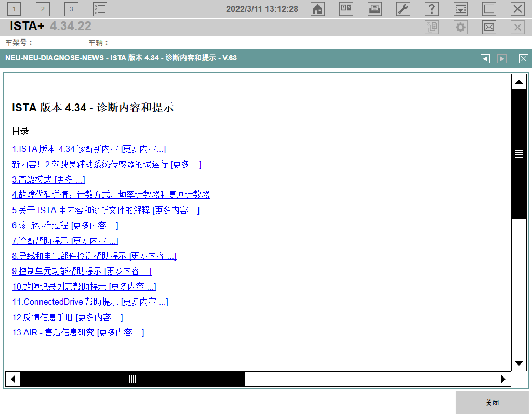The width and height of the screenshot is (532, 416).
Task: Open link 2 驾驶员辅助系统传感器的试运行
Action: pos(107,164)
